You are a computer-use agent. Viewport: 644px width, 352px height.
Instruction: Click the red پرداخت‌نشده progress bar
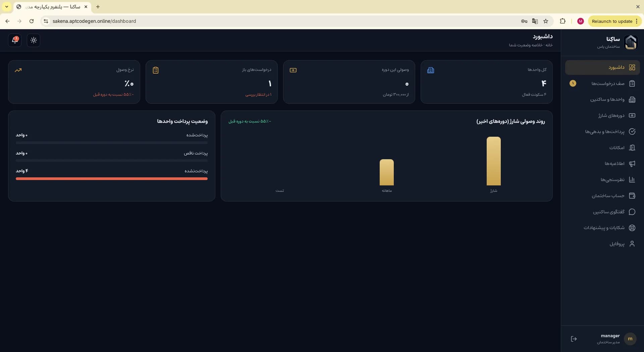pyautogui.click(x=112, y=179)
